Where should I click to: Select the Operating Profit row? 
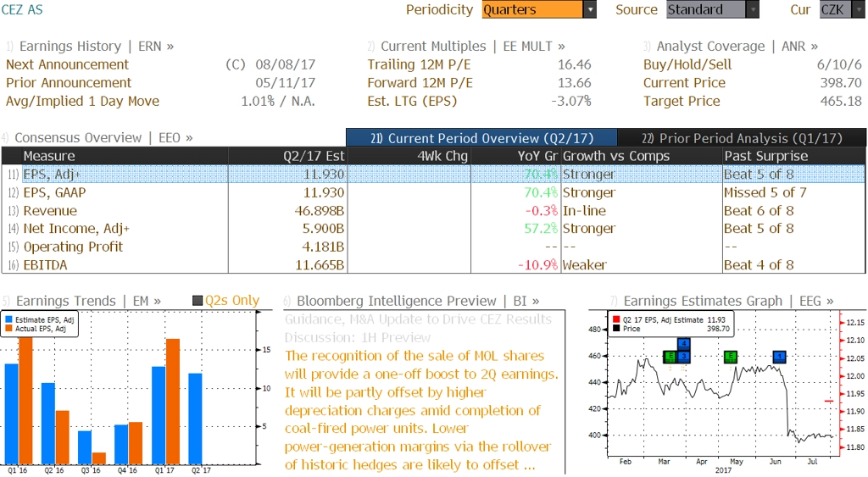[433, 247]
